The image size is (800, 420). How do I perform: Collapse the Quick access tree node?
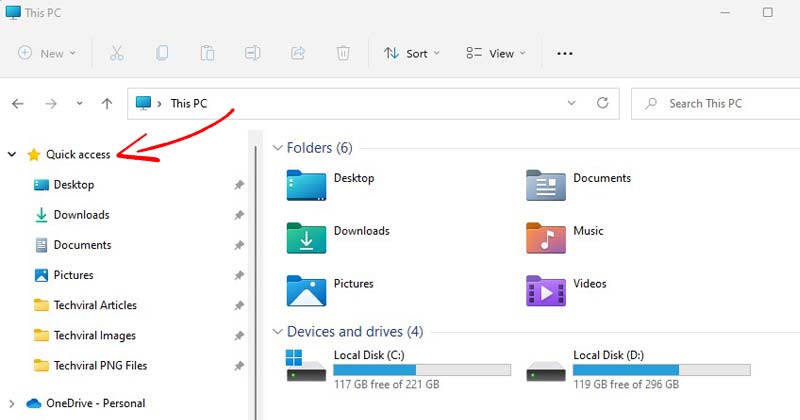pos(12,154)
